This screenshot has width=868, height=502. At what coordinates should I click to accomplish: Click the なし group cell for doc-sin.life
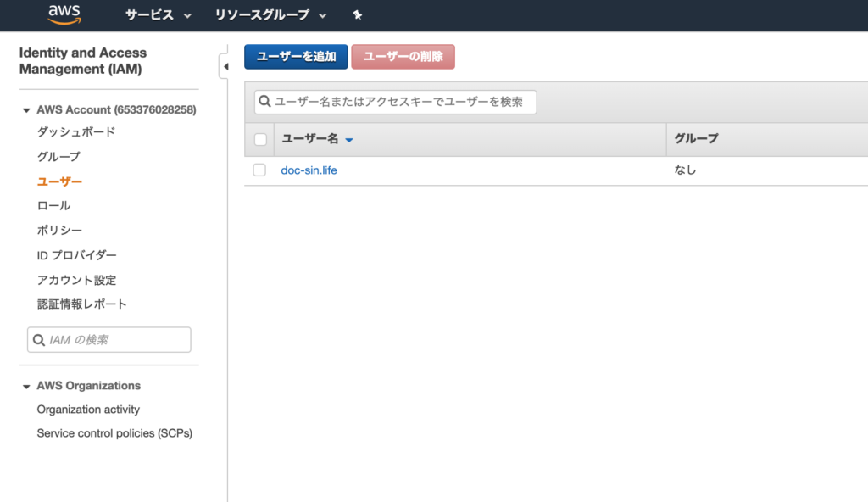(685, 170)
